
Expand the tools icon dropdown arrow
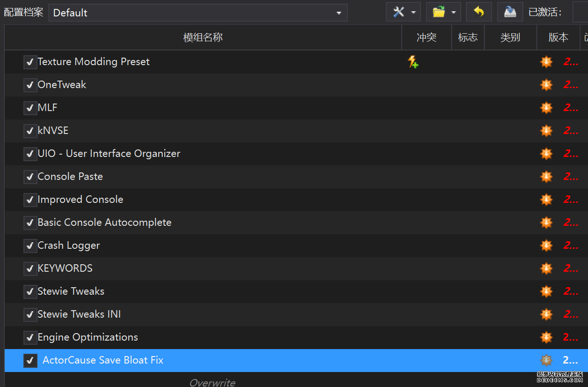[x=413, y=13]
